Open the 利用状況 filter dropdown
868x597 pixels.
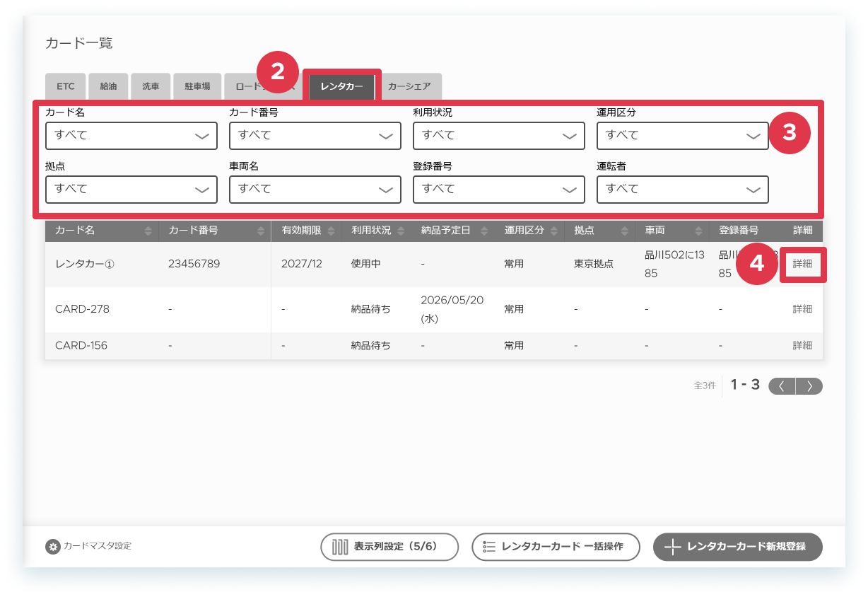point(499,136)
